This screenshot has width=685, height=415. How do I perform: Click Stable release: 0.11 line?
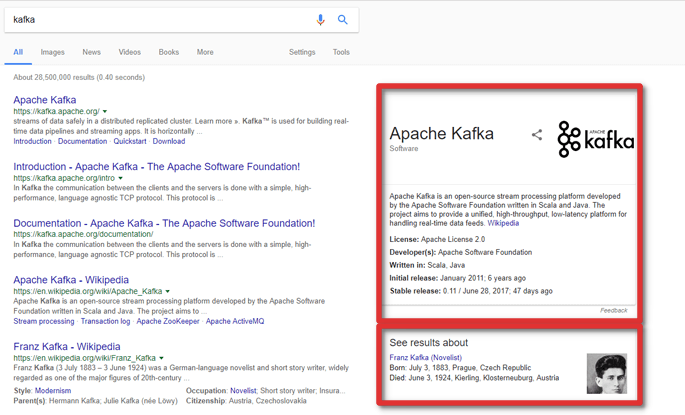pyautogui.click(x=471, y=291)
